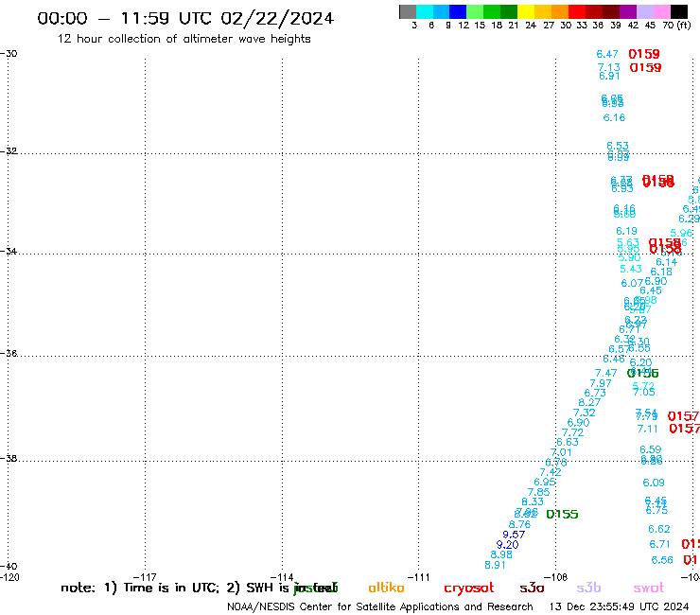Click the black legend color at far right
The width and height of the screenshot is (700, 615).
678,11
